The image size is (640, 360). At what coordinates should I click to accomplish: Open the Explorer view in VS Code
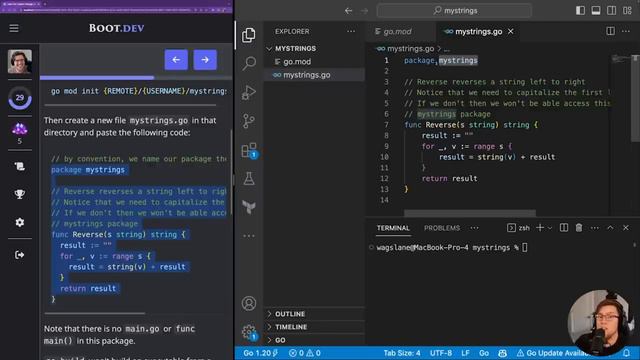(249, 36)
